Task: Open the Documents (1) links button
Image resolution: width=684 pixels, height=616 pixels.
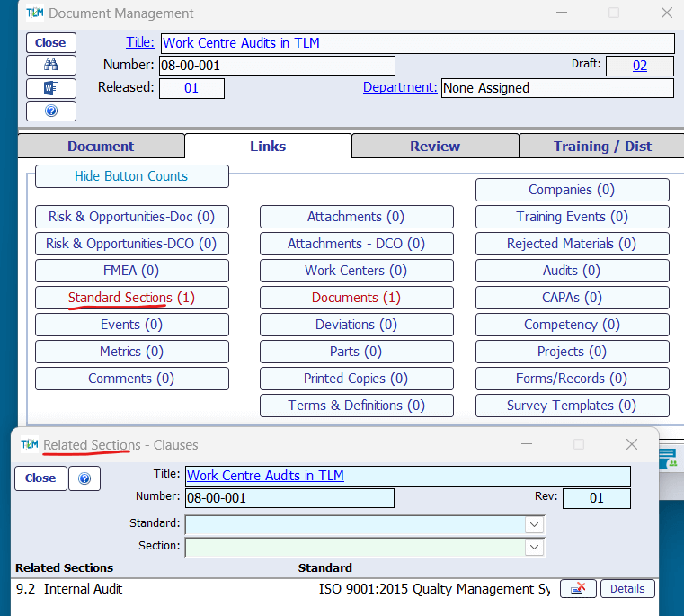Action: (356, 298)
